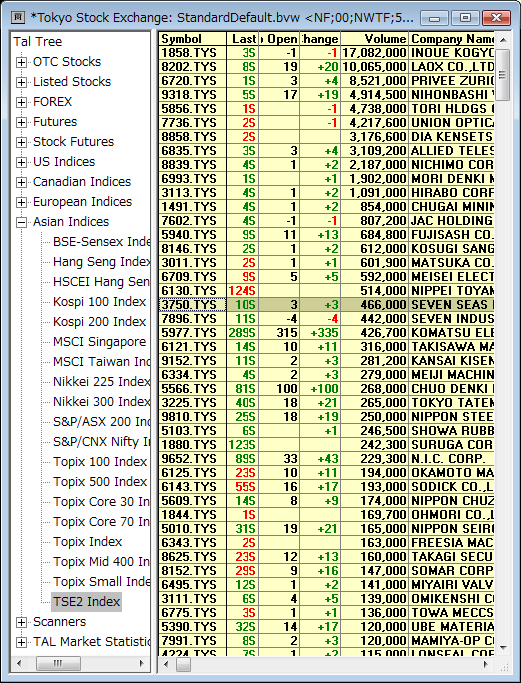Select Hang Seng Index tree item
The height and width of the screenshot is (683, 521).
point(101,262)
